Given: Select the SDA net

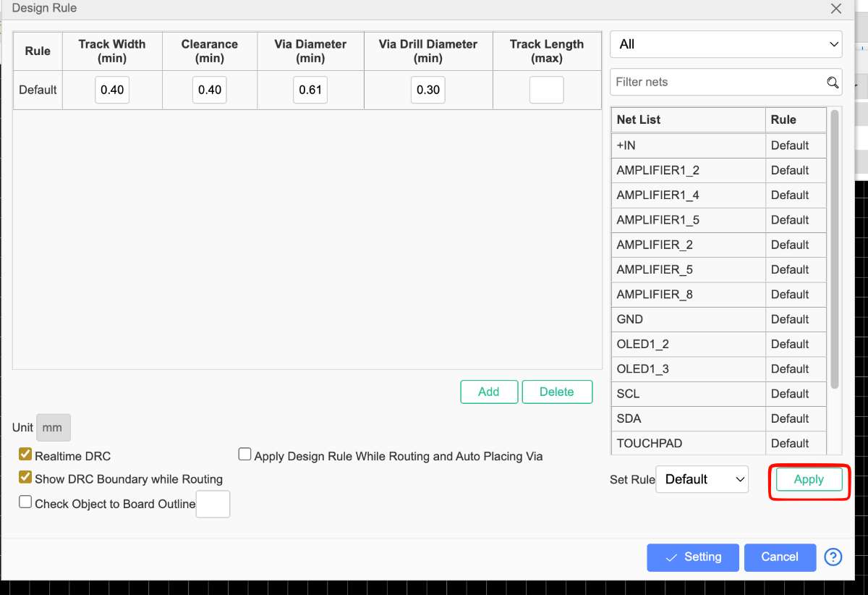Looking at the screenshot, I should pyautogui.click(x=688, y=418).
